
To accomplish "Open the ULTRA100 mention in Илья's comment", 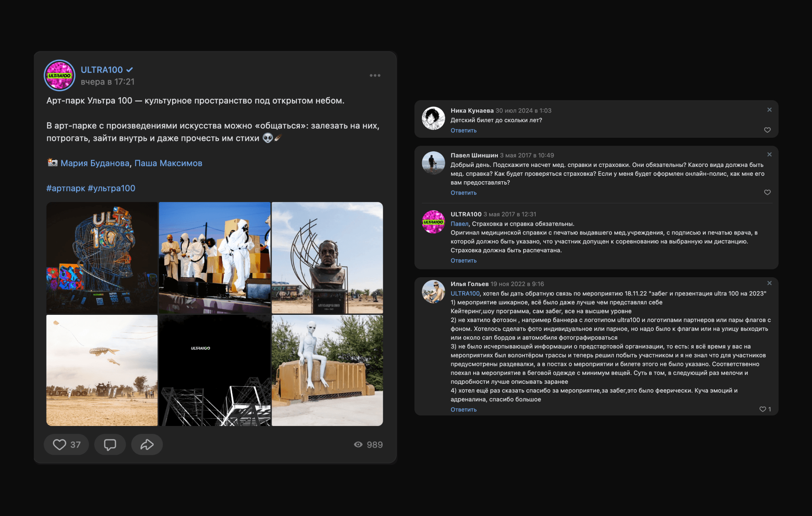I will [x=465, y=294].
